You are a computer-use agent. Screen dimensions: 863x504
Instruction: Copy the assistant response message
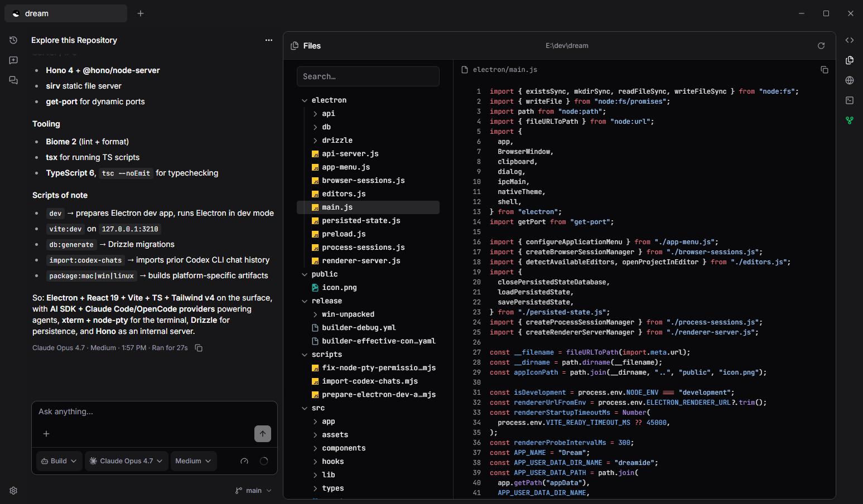click(199, 348)
